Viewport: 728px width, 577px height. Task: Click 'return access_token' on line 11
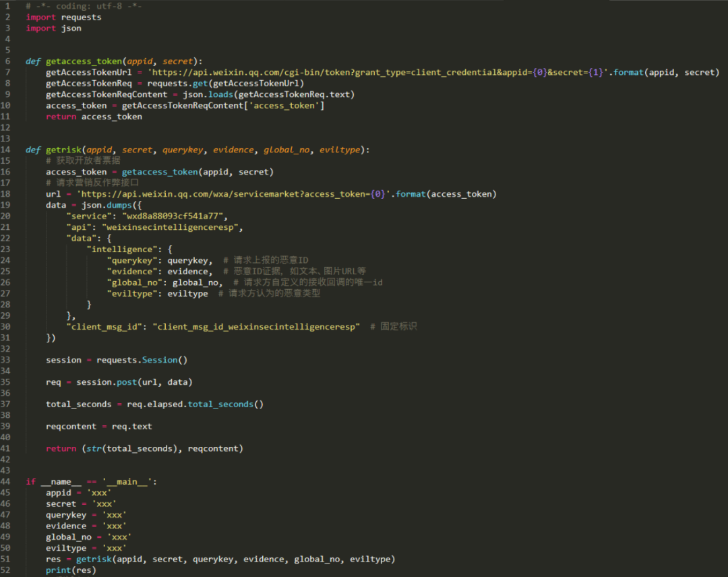[x=94, y=117]
